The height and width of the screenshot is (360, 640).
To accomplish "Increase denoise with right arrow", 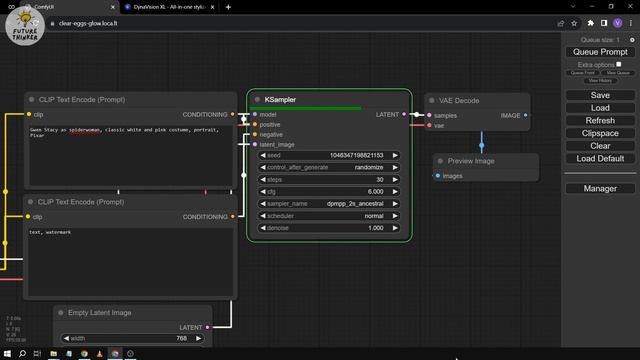I will (395, 228).
